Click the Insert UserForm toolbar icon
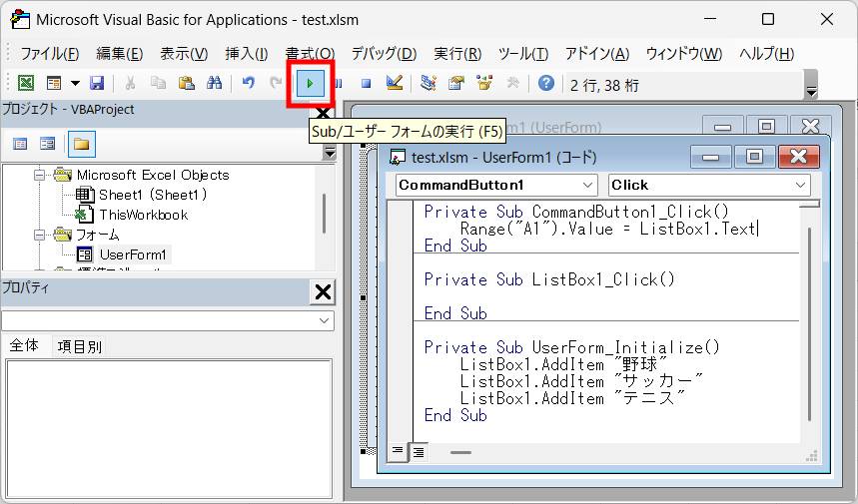The height and width of the screenshot is (504, 858). click(x=54, y=83)
